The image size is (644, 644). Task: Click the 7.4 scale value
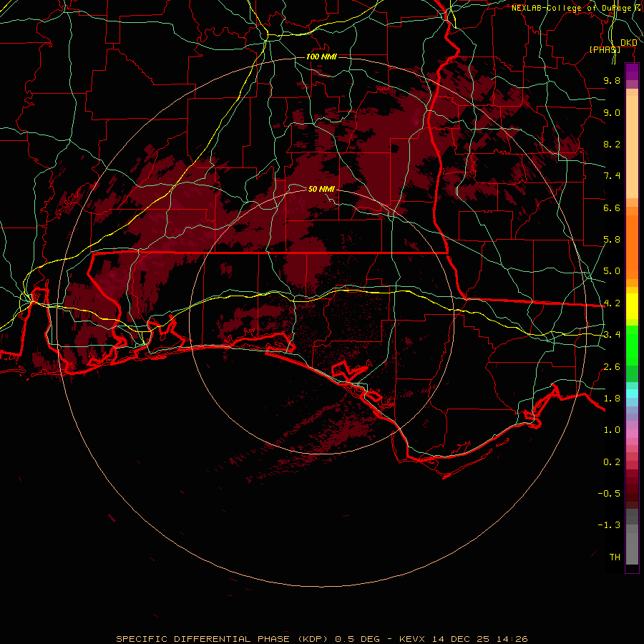[612, 176]
